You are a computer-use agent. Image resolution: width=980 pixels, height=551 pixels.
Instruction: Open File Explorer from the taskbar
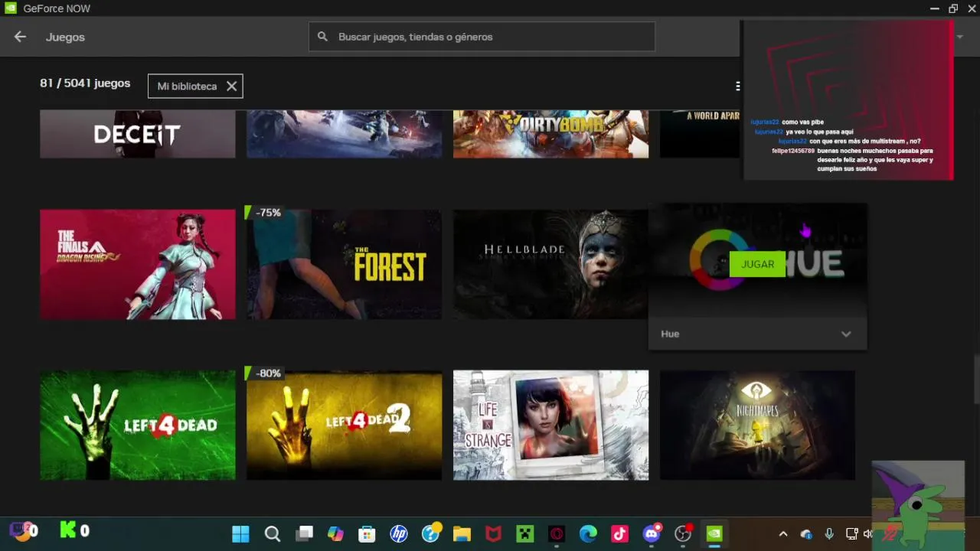tap(462, 533)
